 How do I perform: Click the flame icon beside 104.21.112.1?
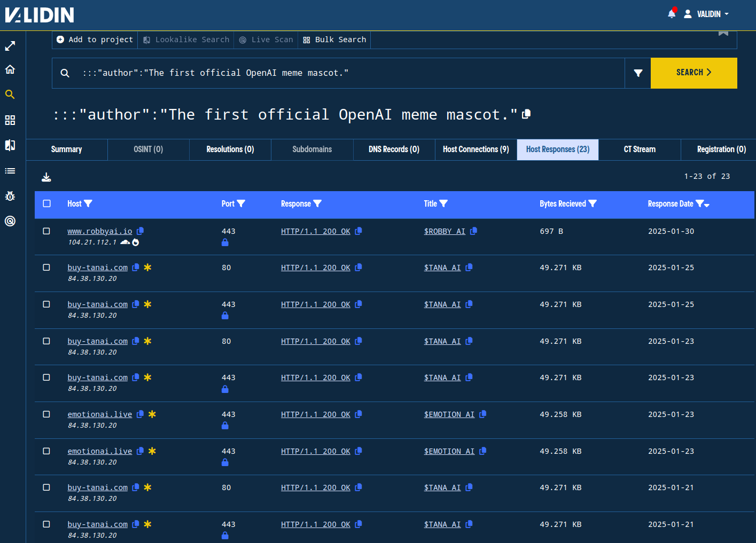pyautogui.click(x=136, y=242)
